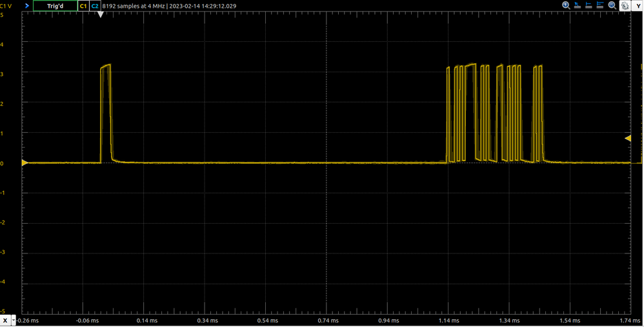Click the '-0.06 ms' time axis label
Screen dimensions: 644x327
(x=88, y=321)
